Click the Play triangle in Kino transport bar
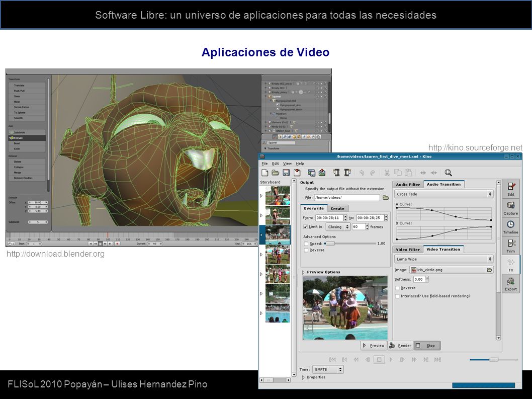This screenshot has height=399, width=532. point(391,360)
